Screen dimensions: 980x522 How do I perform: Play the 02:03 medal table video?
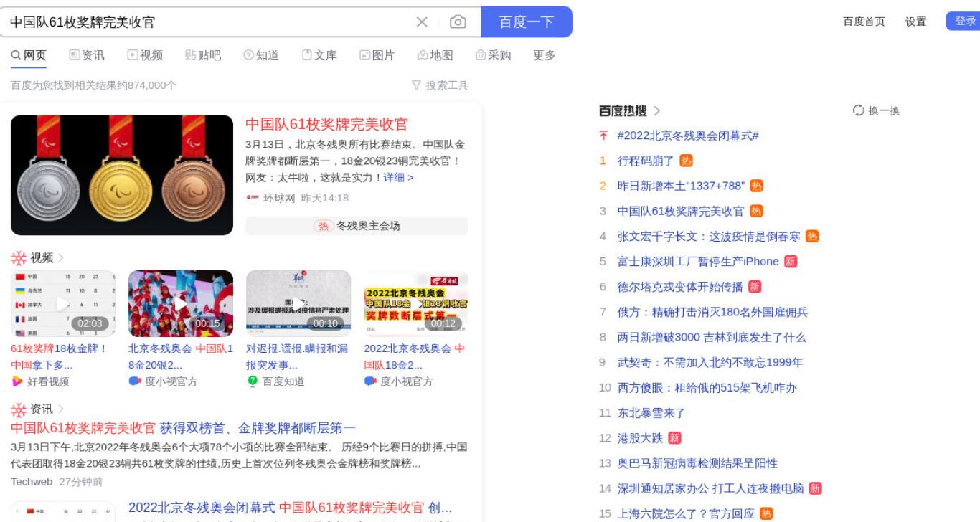click(x=62, y=303)
